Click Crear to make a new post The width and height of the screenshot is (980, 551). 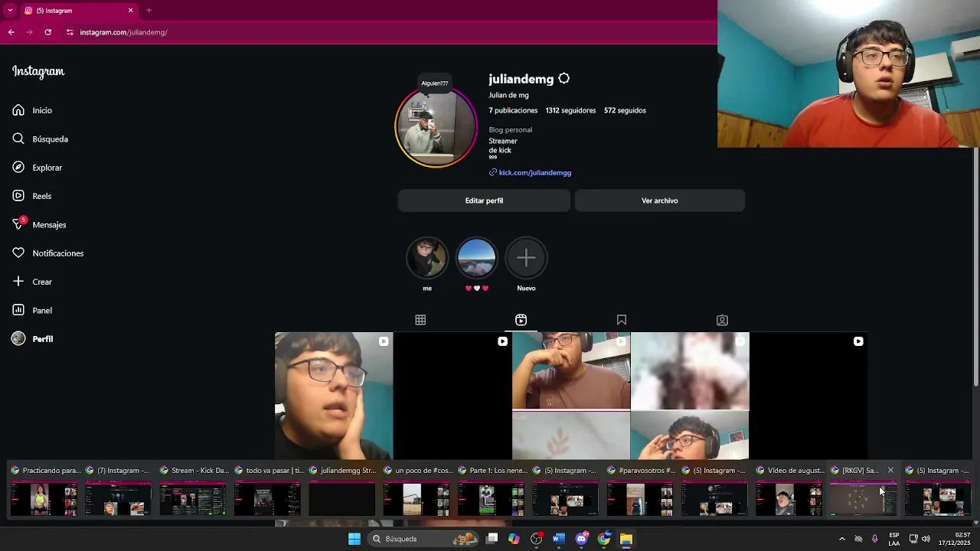[x=32, y=282]
